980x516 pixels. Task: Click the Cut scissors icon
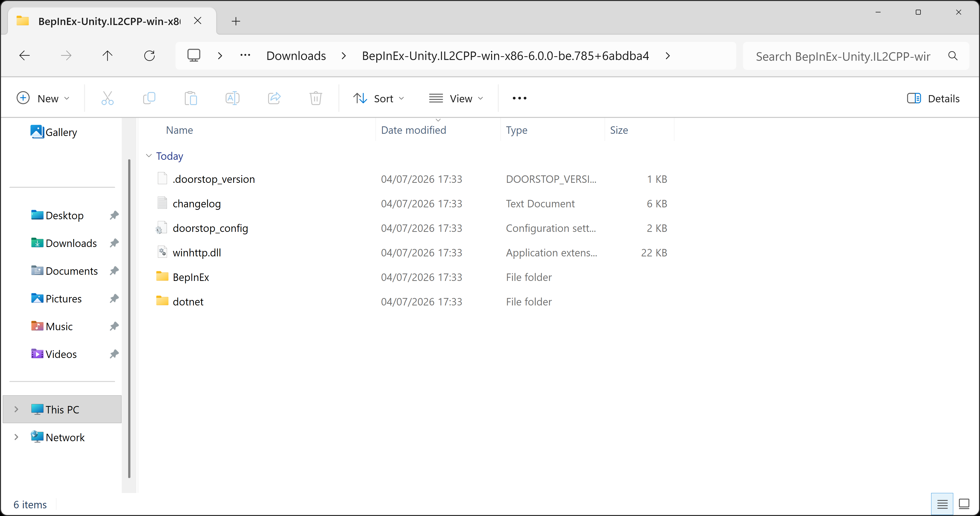click(108, 98)
